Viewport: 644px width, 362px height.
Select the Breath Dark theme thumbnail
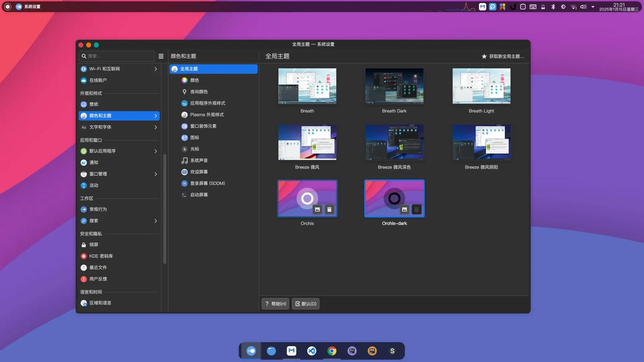coord(394,86)
